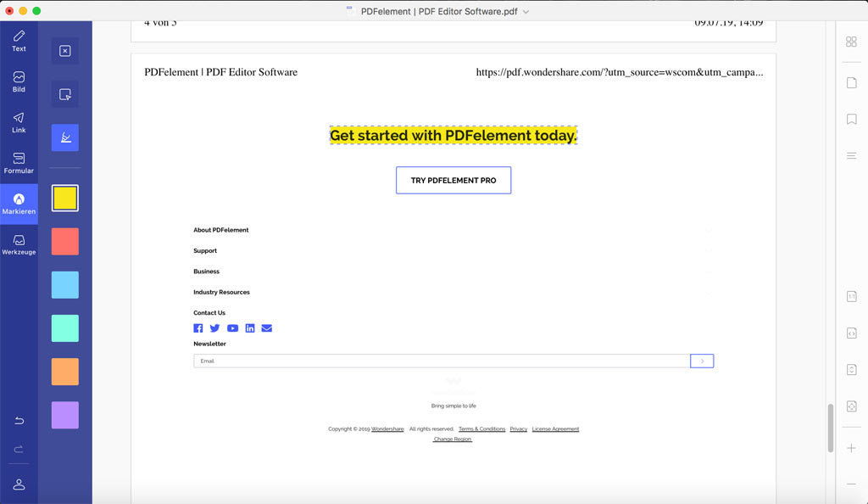This screenshot has width=868, height=504.
Task: Pick the light blue highlight color
Action: point(64,285)
